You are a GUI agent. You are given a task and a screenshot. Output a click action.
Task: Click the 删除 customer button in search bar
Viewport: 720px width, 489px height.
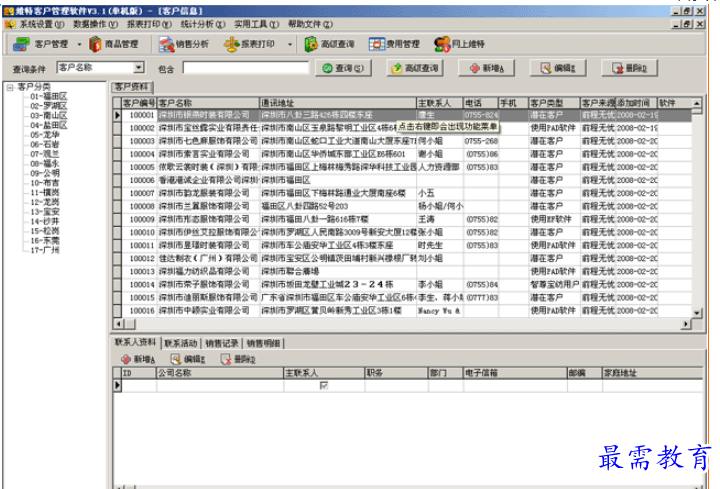629,68
